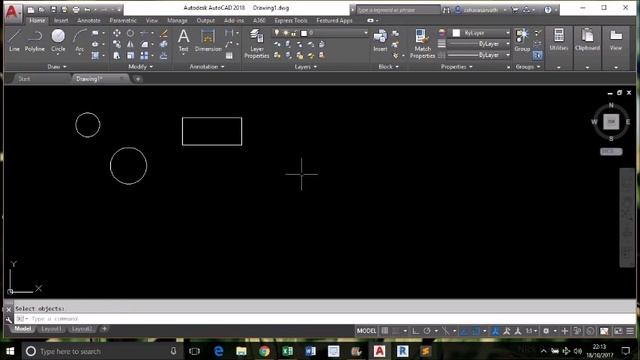Click the Rotate tool in Modify panel

(x=130, y=33)
